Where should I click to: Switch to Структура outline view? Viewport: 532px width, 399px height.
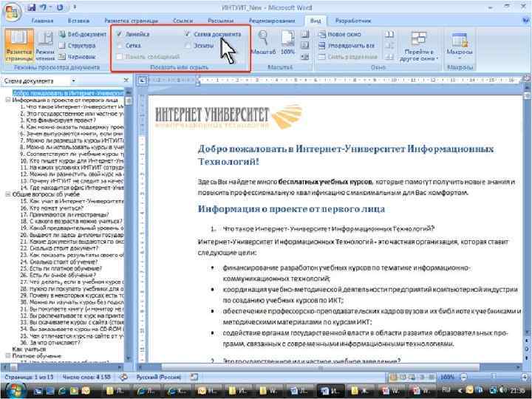(x=77, y=46)
